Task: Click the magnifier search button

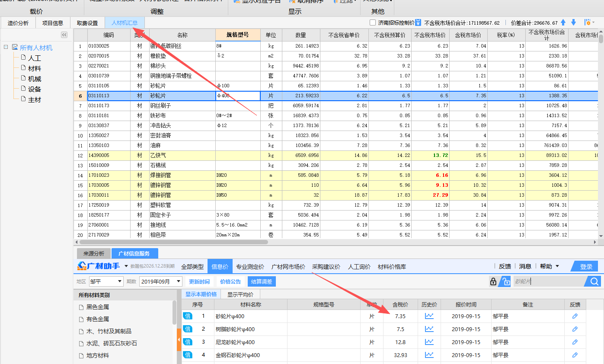Action: [594, 281]
